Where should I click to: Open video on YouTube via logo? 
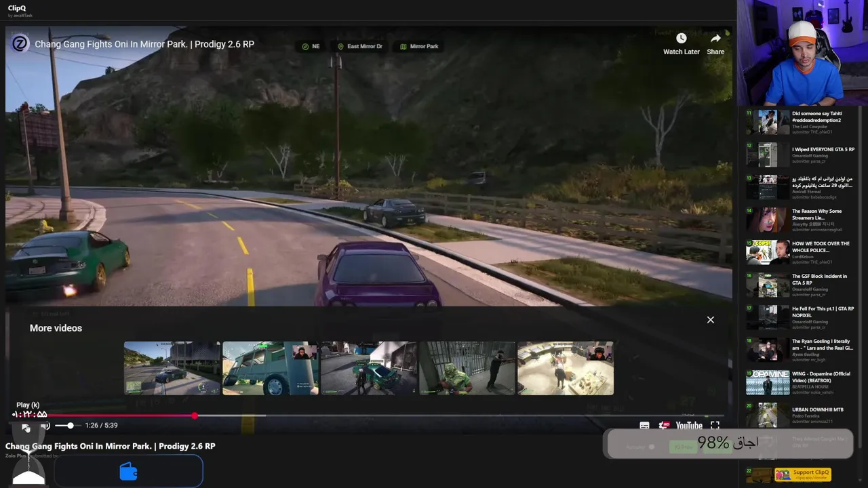click(689, 426)
